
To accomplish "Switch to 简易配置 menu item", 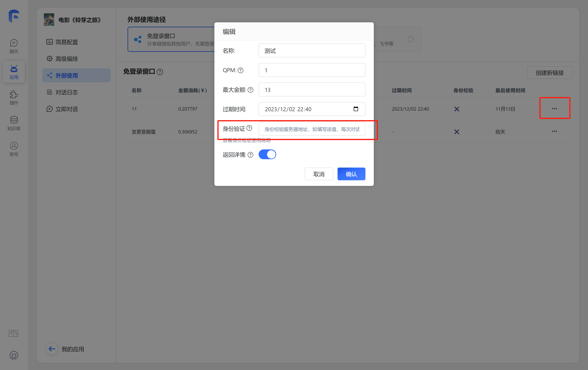I will (66, 42).
